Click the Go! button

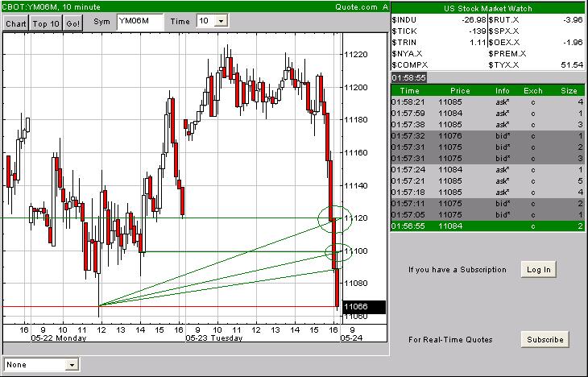click(x=73, y=23)
